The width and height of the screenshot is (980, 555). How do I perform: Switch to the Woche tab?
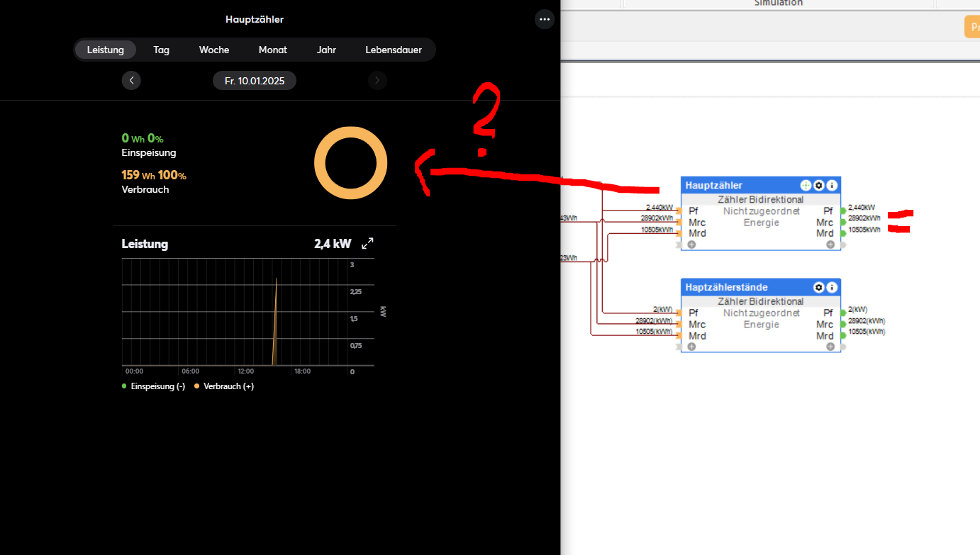[x=214, y=50]
